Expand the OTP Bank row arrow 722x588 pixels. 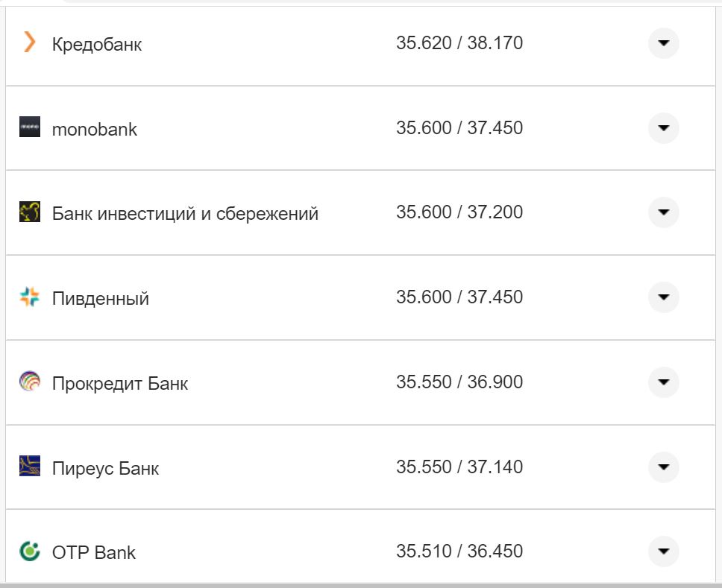[x=663, y=551]
